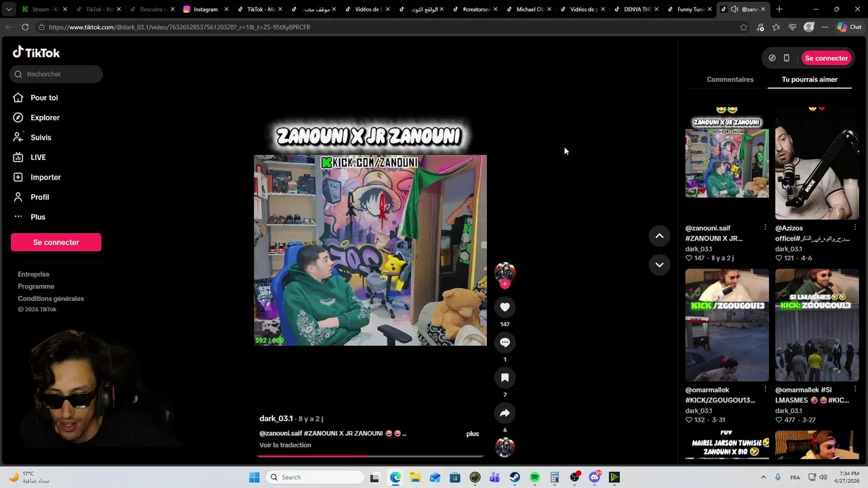This screenshot has width=868, height=488.
Task: Open File Explorer from taskbar
Action: tap(415, 477)
